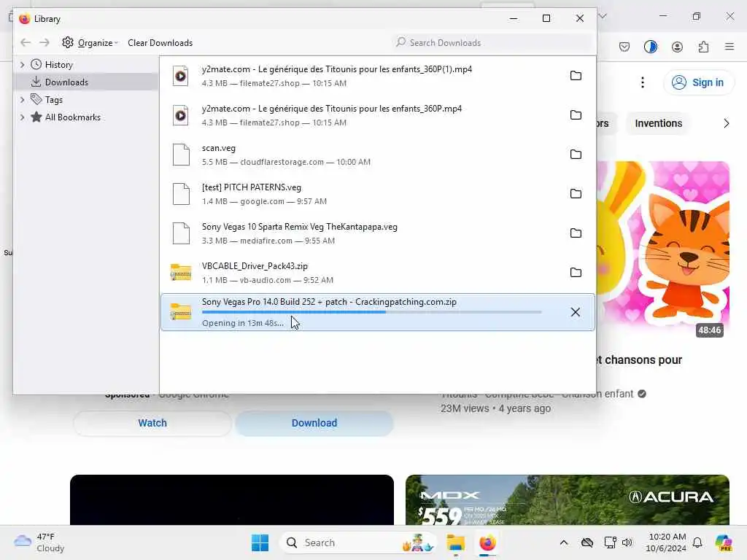Show hidden system tray icons chevron

(564, 542)
